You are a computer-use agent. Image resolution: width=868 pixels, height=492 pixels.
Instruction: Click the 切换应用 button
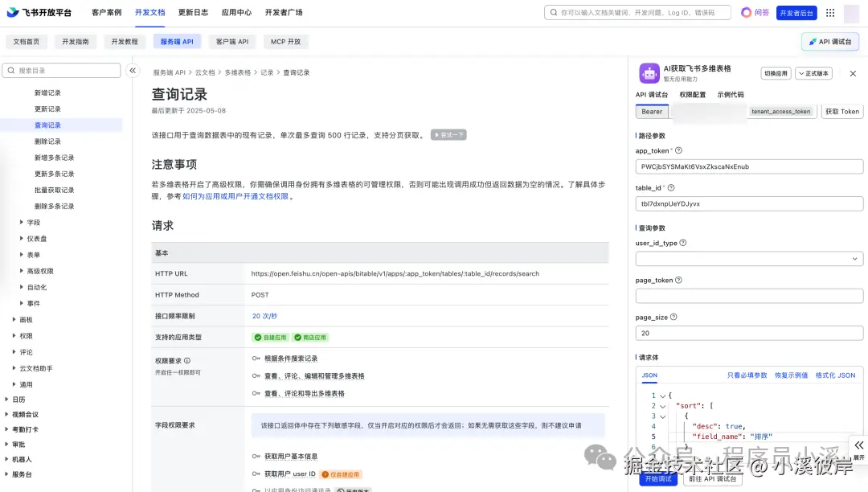(x=776, y=73)
